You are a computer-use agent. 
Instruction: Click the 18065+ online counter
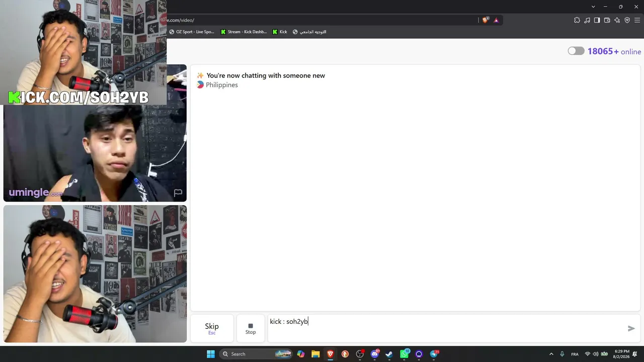tap(614, 51)
